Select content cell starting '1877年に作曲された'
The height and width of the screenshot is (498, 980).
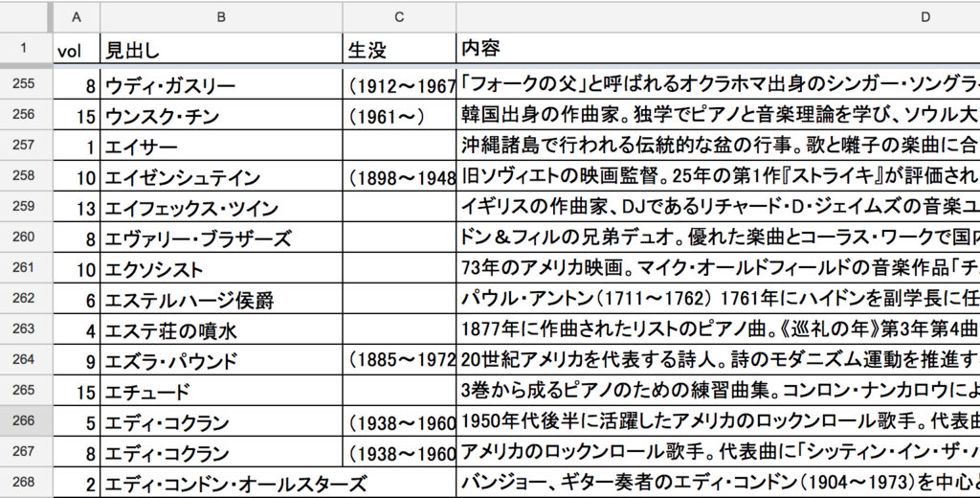click(x=718, y=329)
